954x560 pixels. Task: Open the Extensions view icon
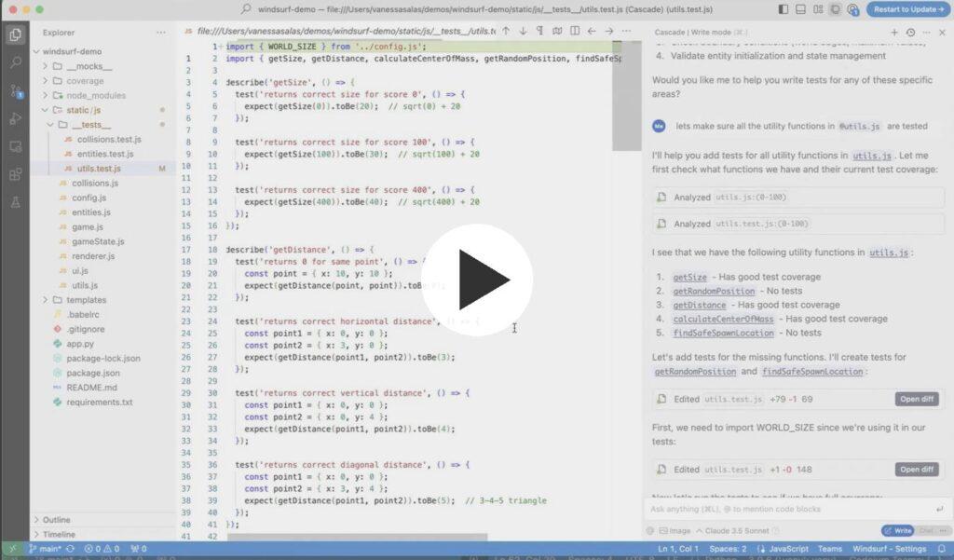pos(15,174)
